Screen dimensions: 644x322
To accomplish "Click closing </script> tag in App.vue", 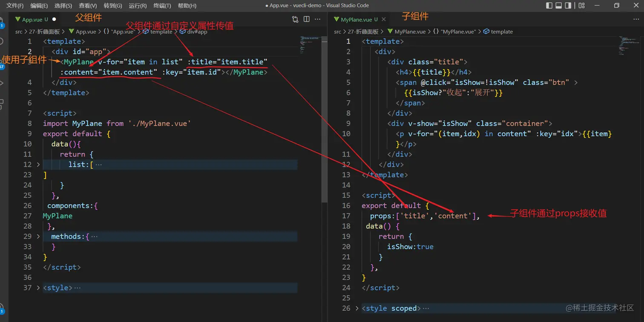I will [62, 267].
